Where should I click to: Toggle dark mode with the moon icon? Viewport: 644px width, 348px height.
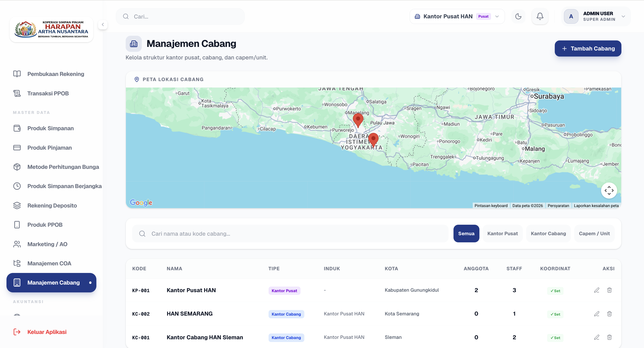518,16
